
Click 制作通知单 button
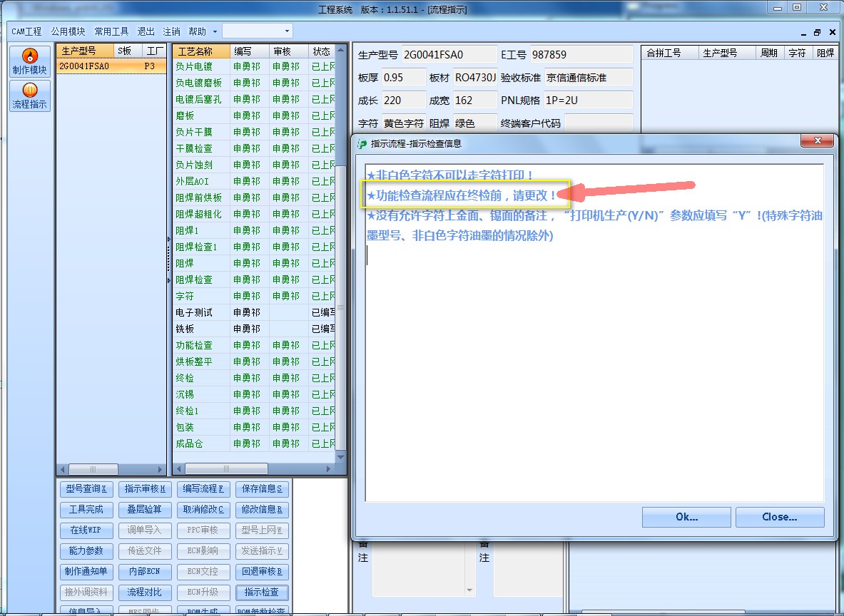[86, 571]
